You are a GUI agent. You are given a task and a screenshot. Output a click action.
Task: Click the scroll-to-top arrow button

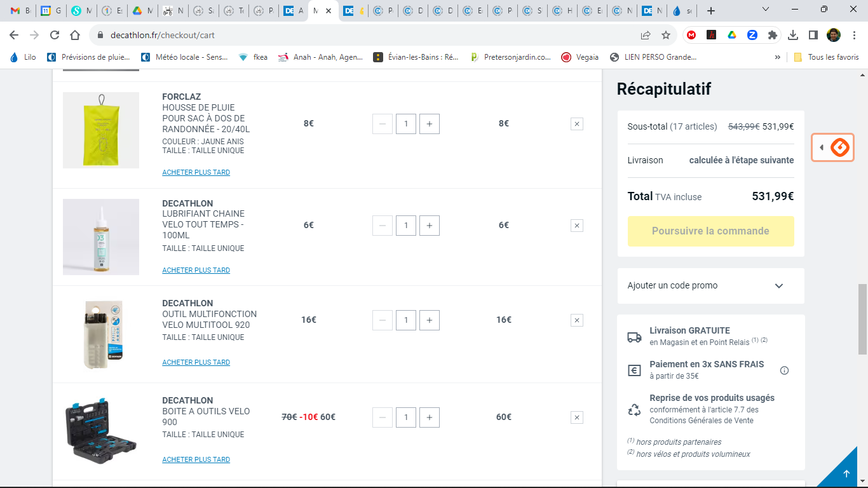846,473
